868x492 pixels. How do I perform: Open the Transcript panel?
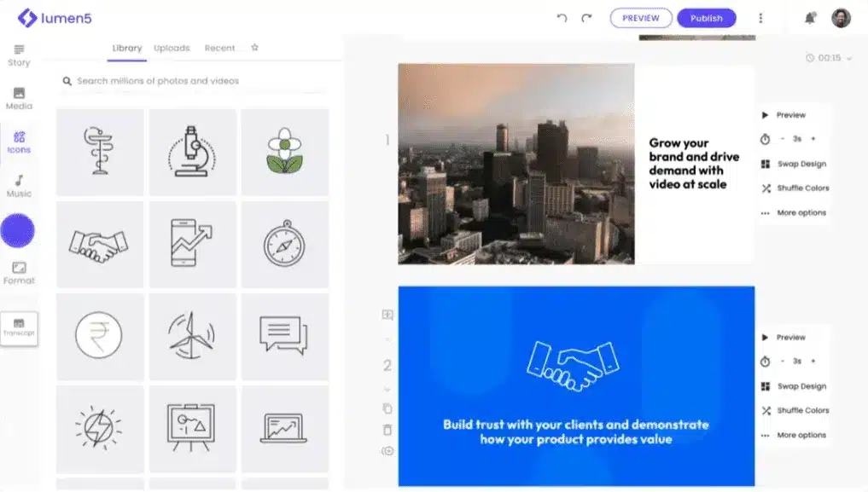coord(19,327)
